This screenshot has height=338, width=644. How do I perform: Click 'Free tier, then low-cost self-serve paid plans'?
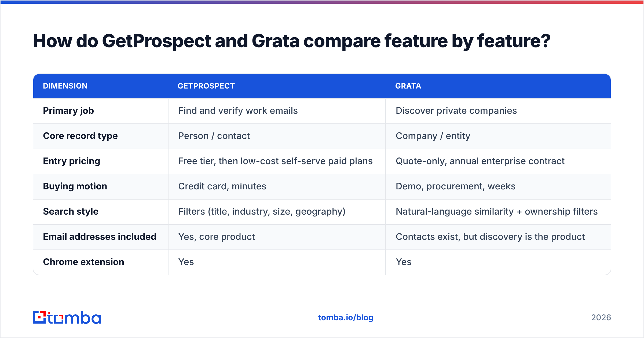[x=275, y=161]
